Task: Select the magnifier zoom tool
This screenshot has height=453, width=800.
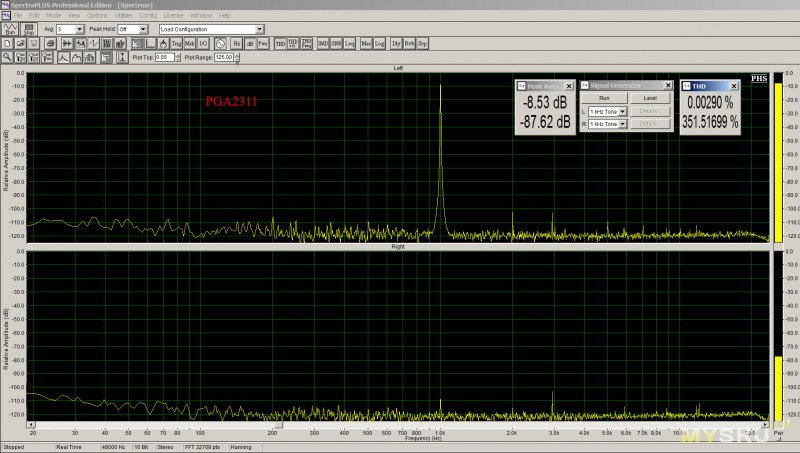Action: click(8, 58)
